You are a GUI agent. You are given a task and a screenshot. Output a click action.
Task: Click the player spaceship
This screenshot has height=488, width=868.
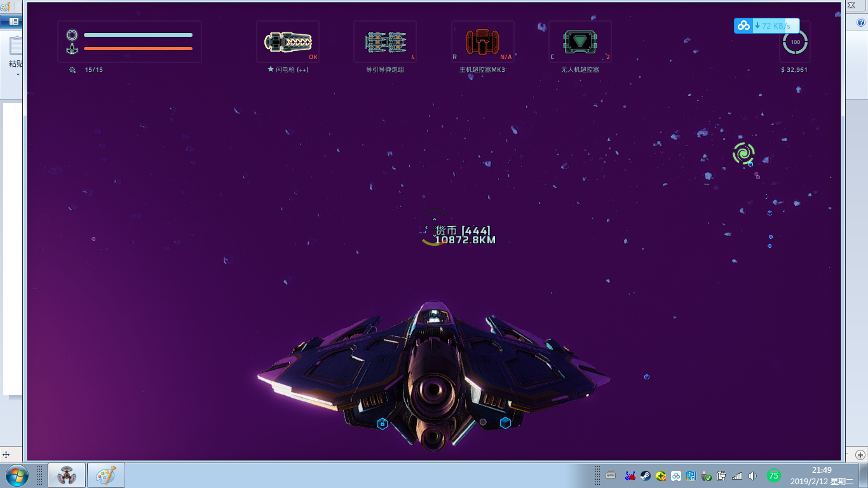(x=433, y=377)
